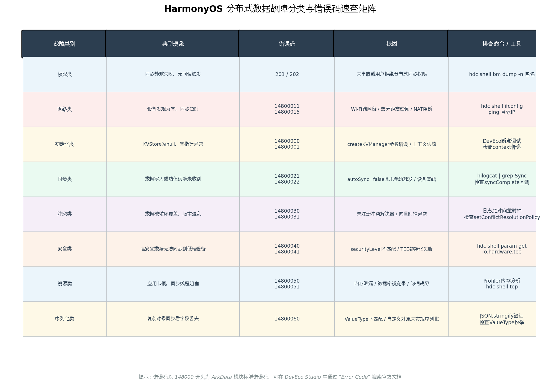Click the "数据写入成功但远端未收到" cell

[x=173, y=179]
